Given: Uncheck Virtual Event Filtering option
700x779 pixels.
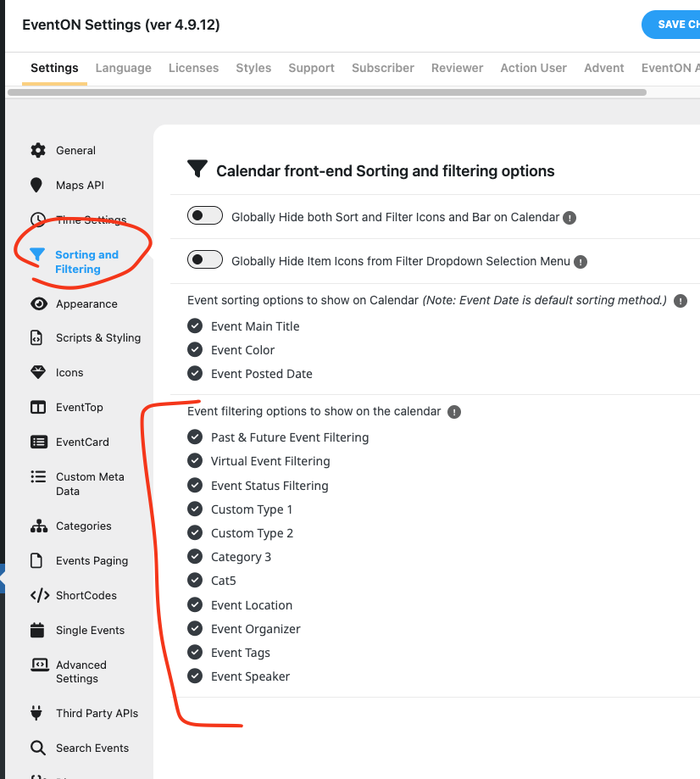Looking at the screenshot, I should tap(195, 461).
